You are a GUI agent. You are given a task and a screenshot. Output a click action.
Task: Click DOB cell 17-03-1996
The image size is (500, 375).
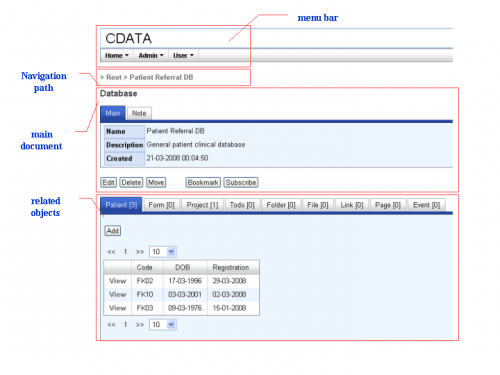pyautogui.click(x=185, y=281)
